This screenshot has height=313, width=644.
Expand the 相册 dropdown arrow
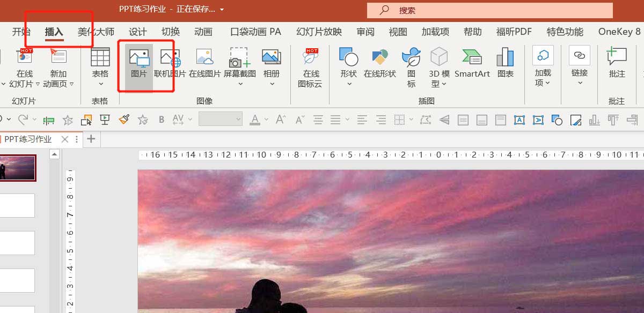(x=272, y=84)
